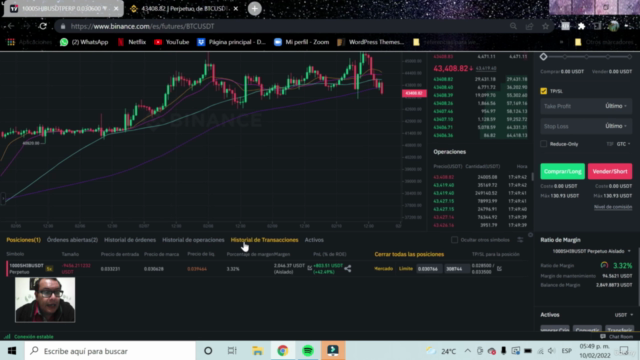Open the Cortana circle icon on the taskbar
Image resolution: width=640 pixels, height=360 pixels.
[208, 351]
